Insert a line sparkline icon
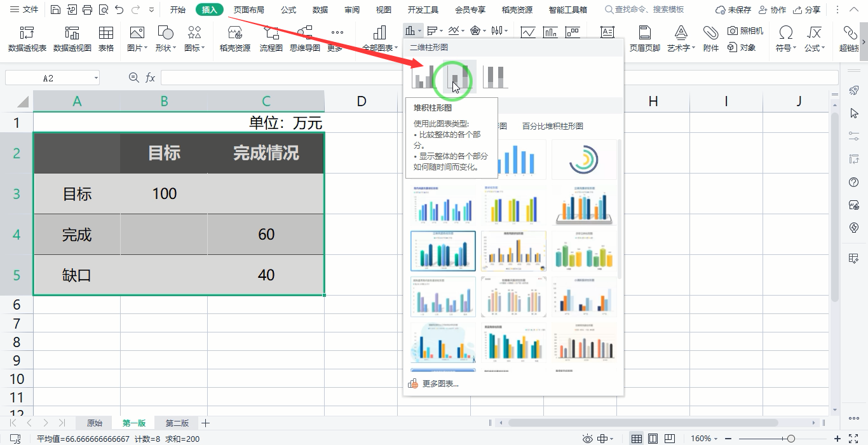This screenshot has width=868, height=445. pyautogui.click(x=527, y=32)
